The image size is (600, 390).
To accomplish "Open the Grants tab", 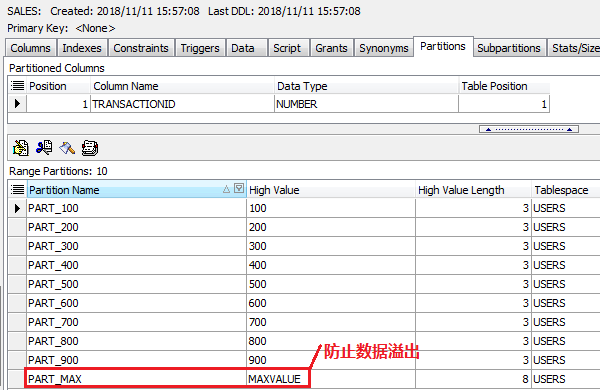I will pyautogui.click(x=331, y=48).
